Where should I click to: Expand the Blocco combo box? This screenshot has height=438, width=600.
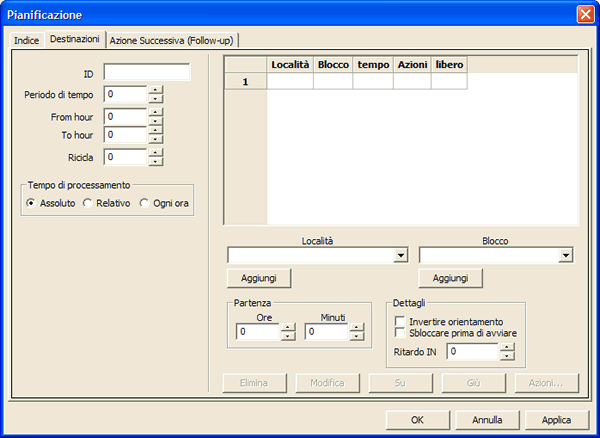click(x=566, y=256)
